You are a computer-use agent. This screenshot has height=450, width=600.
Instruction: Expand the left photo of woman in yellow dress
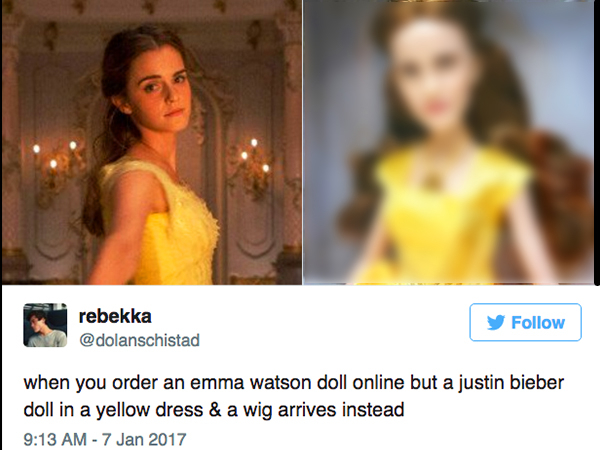tap(152, 142)
